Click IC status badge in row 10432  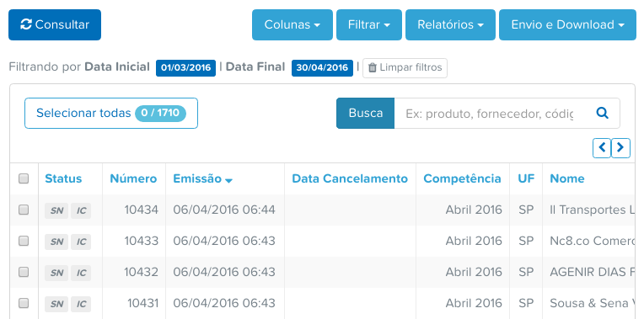tap(81, 273)
